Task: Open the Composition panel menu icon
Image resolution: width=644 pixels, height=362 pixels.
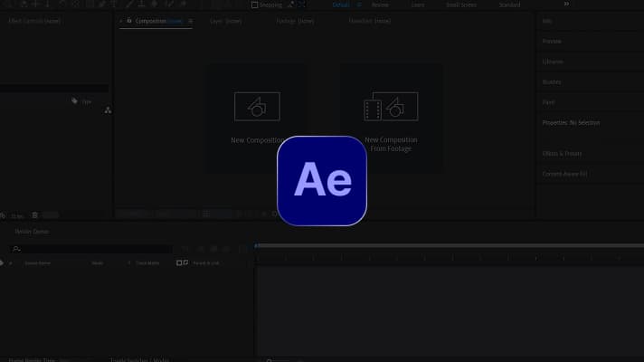Action: [190, 20]
